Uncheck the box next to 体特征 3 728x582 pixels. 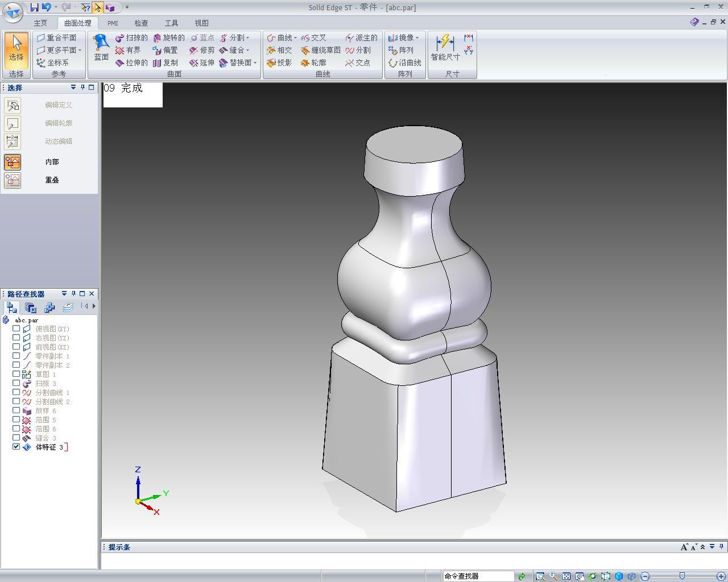[16, 447]
